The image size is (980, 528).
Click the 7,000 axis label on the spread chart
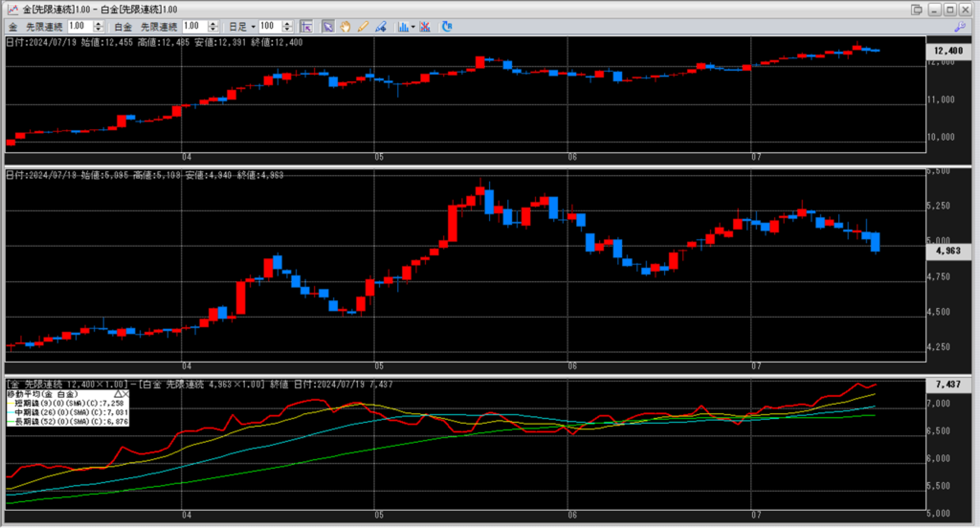(939, 404)
